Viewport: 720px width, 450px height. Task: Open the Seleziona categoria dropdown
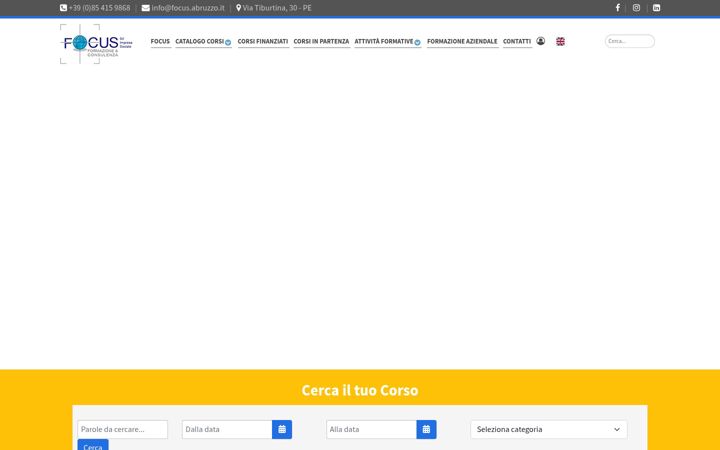(549, 429)
